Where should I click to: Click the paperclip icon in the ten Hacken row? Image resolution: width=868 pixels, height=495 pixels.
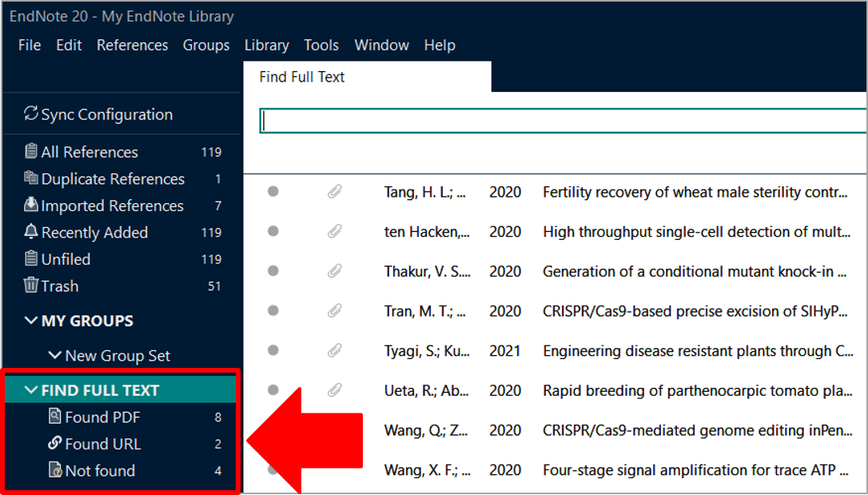[334, 231]
